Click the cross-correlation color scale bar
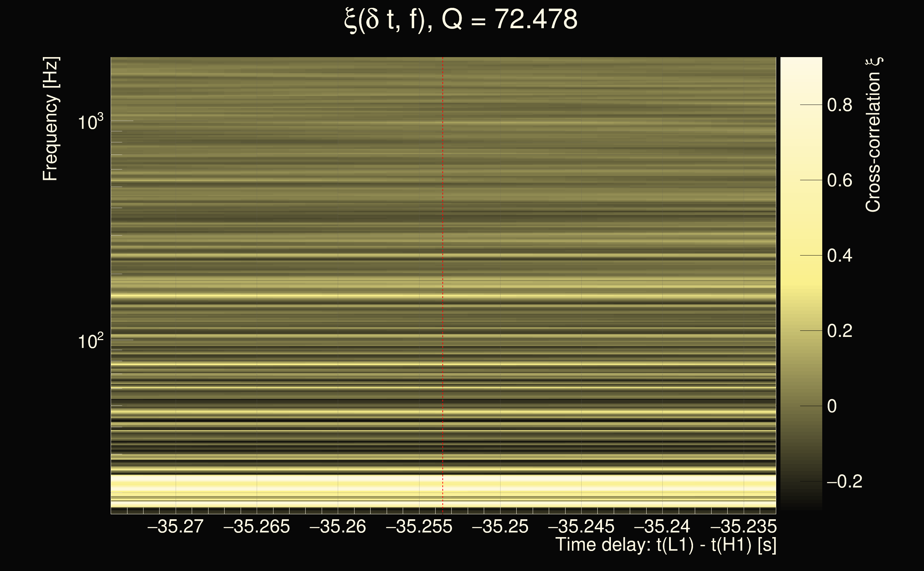The width and height of the screenshot is (924, 571). [801, 283]
